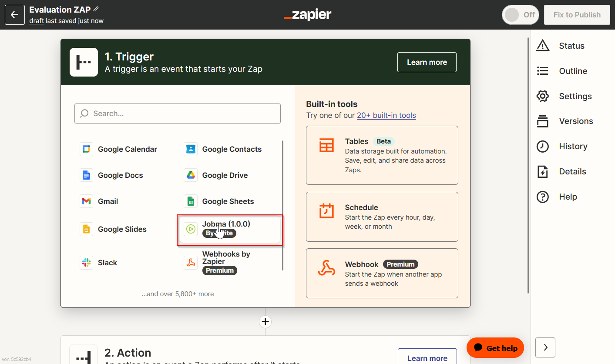Choose the Google Docs app icon
The height and width of the screenshot is (364, 615).
[x=86, y=175]
